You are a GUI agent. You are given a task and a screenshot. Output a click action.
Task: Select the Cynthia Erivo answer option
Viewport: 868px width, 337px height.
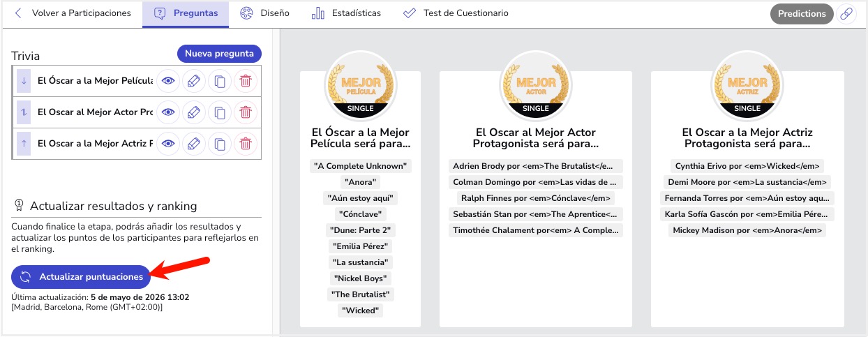(747, 166)
